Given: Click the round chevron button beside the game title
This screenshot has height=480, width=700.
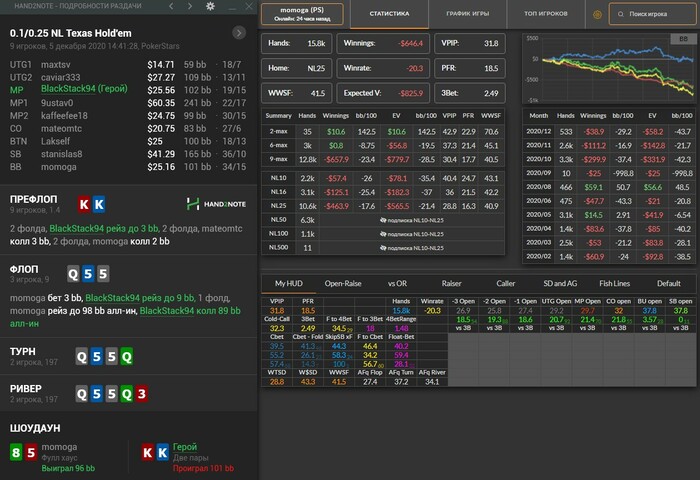Looking at the screenshot, I should pyautogui.click(x=239, y=33).
